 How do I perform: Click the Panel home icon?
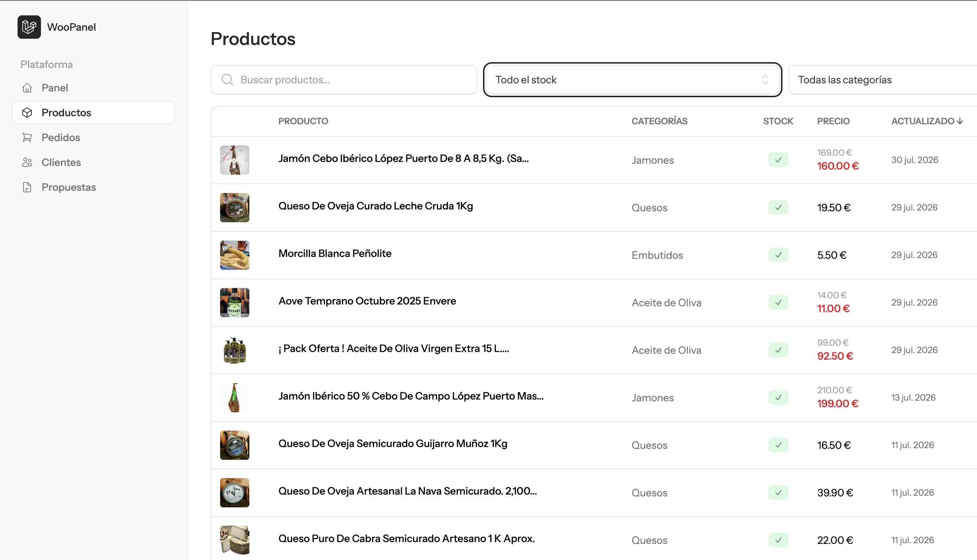(27, 88)
